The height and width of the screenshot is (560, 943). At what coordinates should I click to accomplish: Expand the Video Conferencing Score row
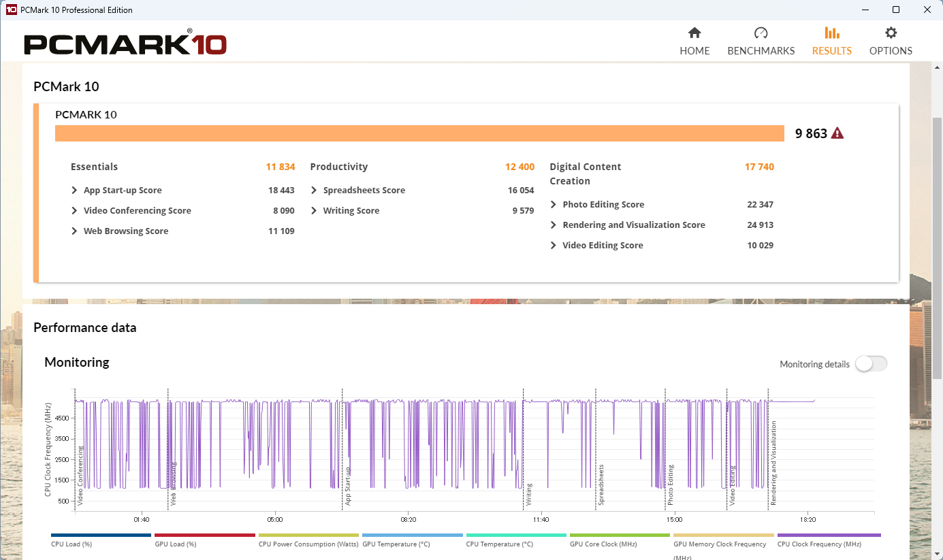point(75,211)
